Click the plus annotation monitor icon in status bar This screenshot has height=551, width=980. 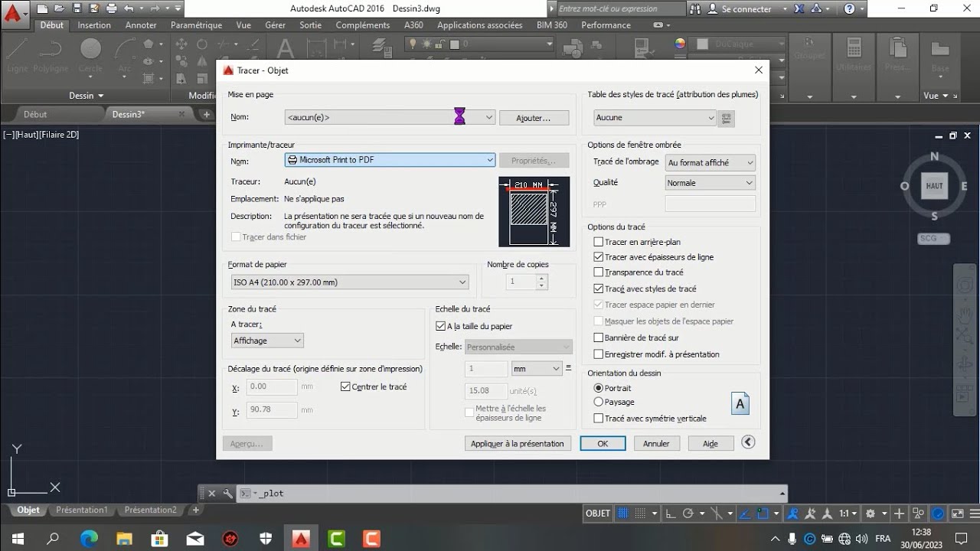[900, 514]
